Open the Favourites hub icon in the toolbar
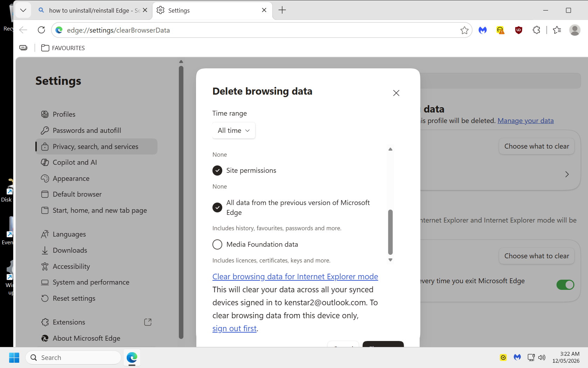The width and height of the screenshot is (588, 368). point(557,30)
